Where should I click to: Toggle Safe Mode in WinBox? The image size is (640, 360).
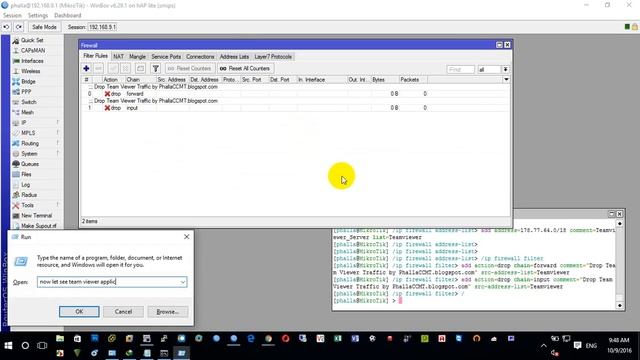(x=44, y=27)
